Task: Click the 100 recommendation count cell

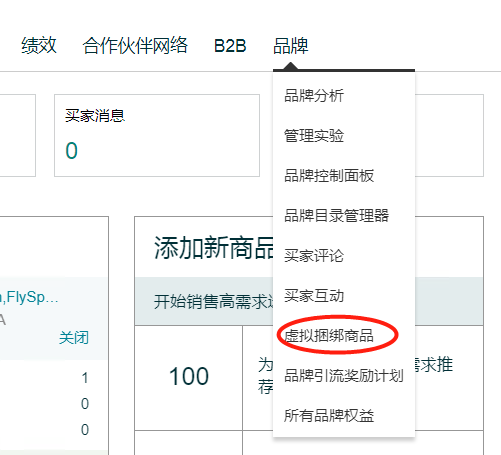Action: (189, 377)
